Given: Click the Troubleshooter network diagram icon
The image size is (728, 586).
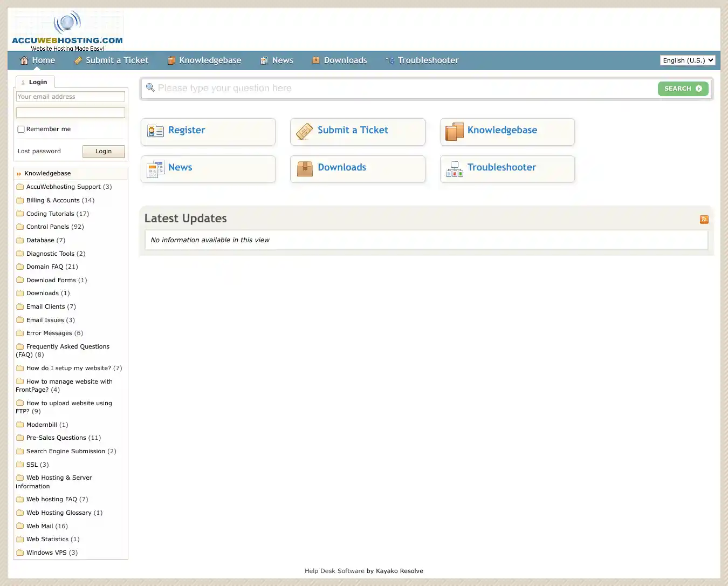Looking at the screenshot, I should click(x=454, y=169).
